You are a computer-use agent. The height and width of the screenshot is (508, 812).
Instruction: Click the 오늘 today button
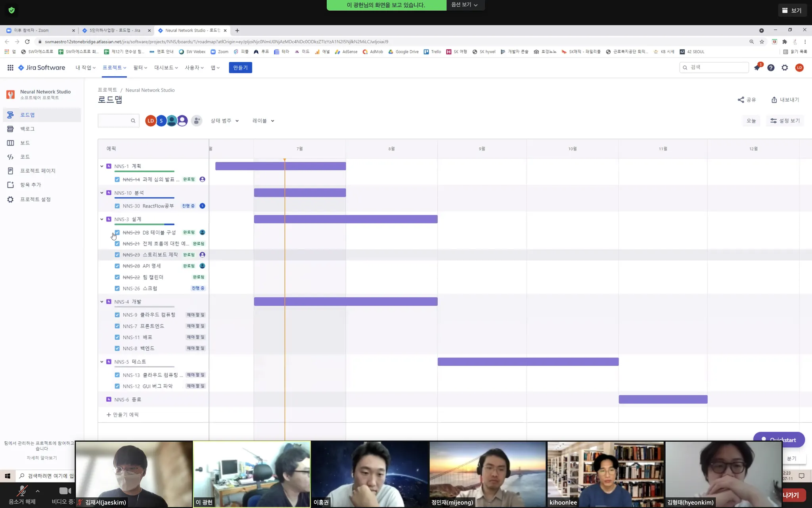tap(751, 121)
